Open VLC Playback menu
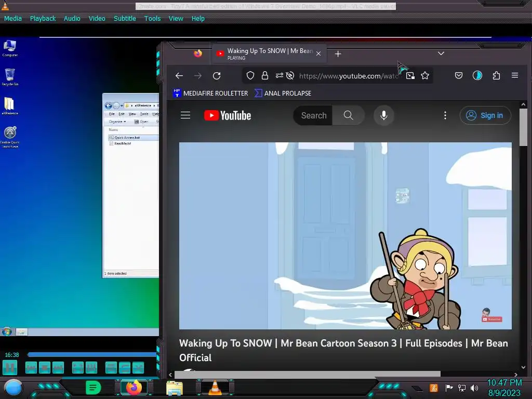 point(43,18)
